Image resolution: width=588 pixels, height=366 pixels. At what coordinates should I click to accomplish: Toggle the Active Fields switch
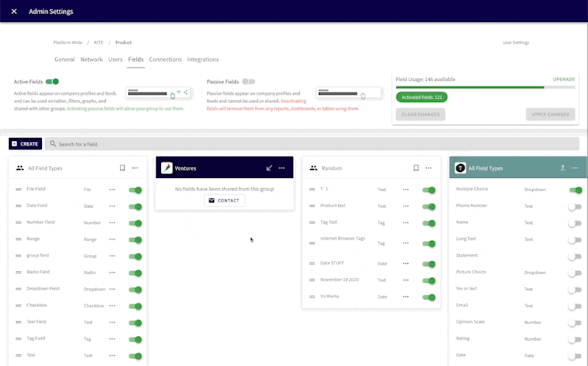pyautogui.click(x=52, y=82)
